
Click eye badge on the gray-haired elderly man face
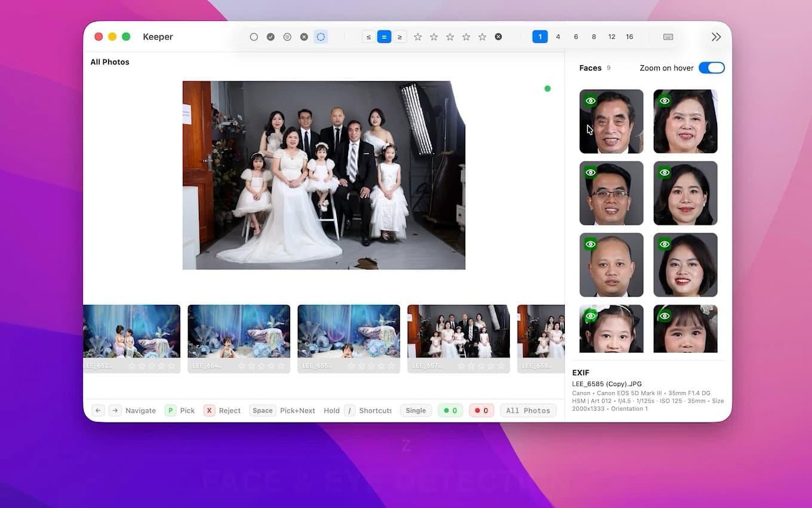(x=590, y=100)
